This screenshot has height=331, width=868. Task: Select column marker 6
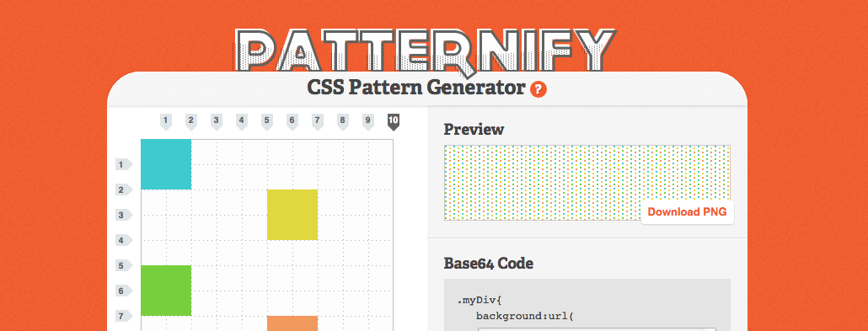(x=292, y=122)
